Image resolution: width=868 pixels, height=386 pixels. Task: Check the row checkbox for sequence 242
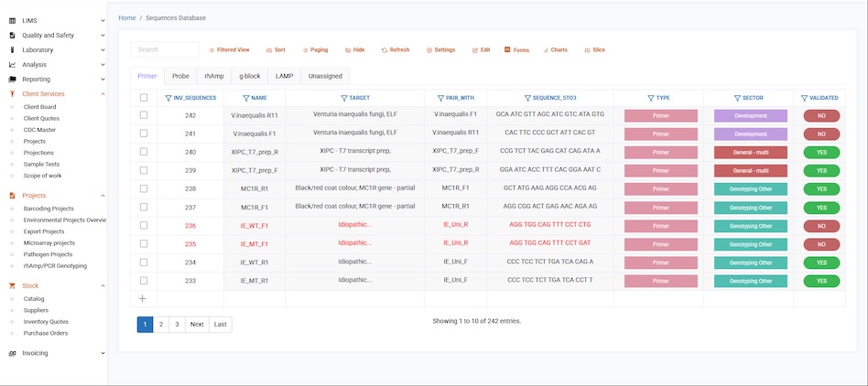pyautogui.click(x=143, y=115)
